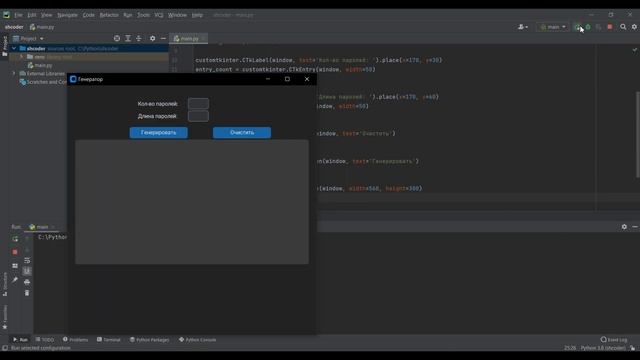Viewport: 640px width, 360px height.
Task: Toggle scroll to end icon in Run panel
Action: [27, 271]
